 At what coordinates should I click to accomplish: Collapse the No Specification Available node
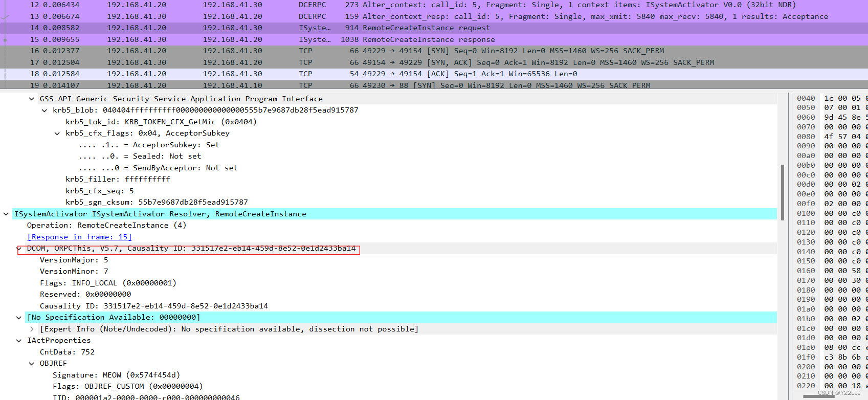[18, 318]
